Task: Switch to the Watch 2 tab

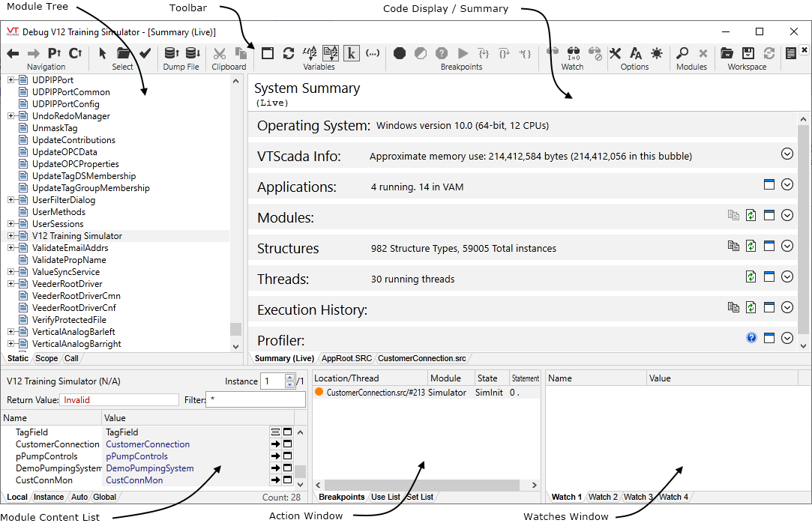Action: (x=603, y=497)
